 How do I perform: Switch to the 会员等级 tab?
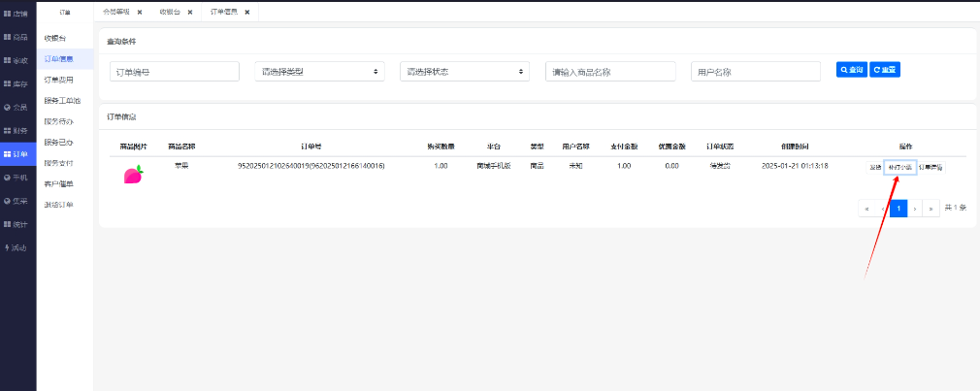[x=116, y=12]
